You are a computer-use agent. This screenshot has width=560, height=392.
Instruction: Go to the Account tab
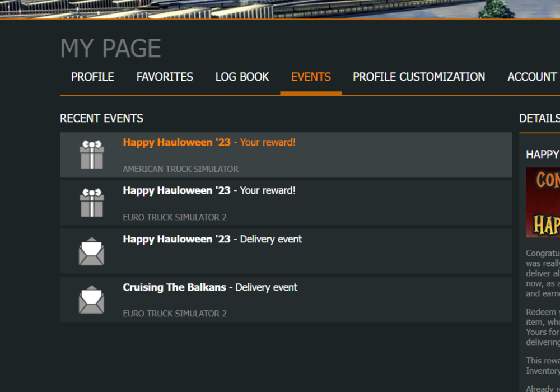tap(533, 77)
